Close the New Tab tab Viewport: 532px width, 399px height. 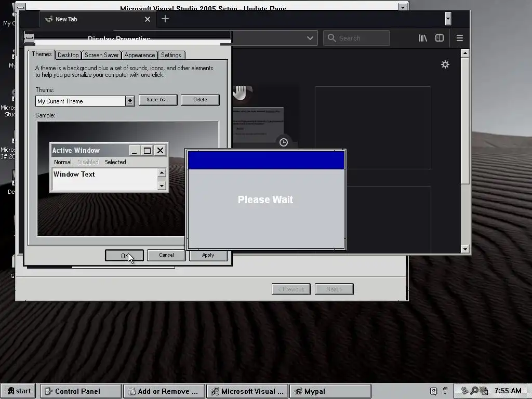(148, 19)
